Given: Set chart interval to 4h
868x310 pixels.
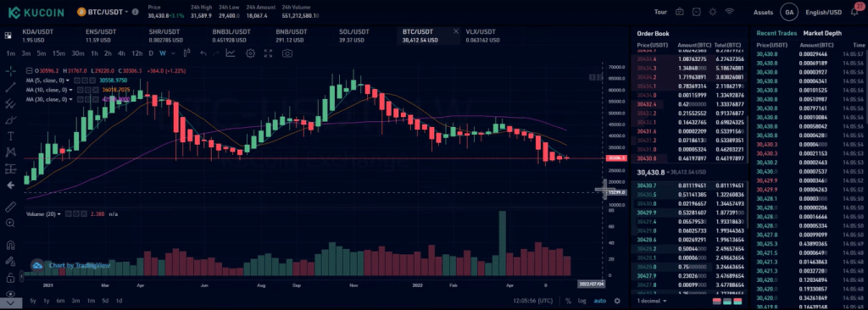Looking at the screenshot, I should [122, 53].
